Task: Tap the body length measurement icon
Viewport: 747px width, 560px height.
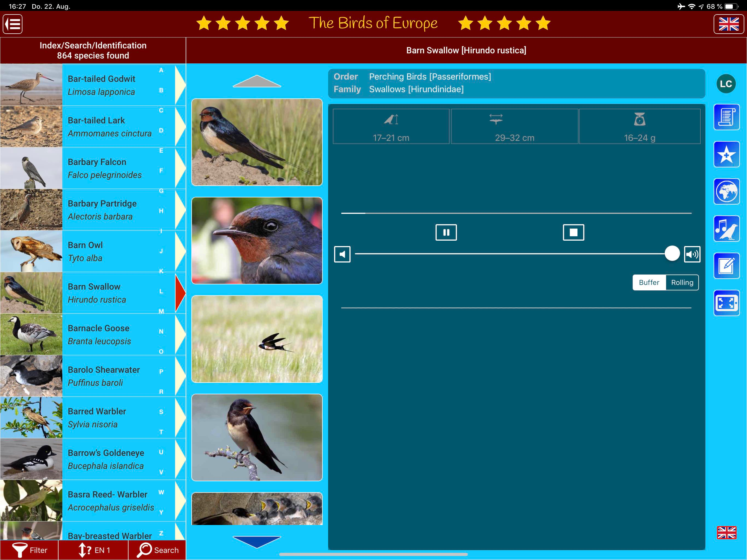Action: [391, 119]
